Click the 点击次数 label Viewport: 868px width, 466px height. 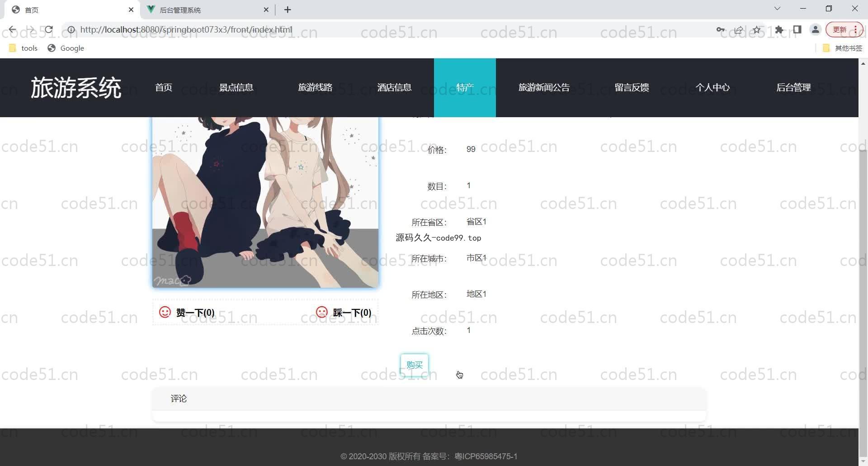(x=429, y=331)
